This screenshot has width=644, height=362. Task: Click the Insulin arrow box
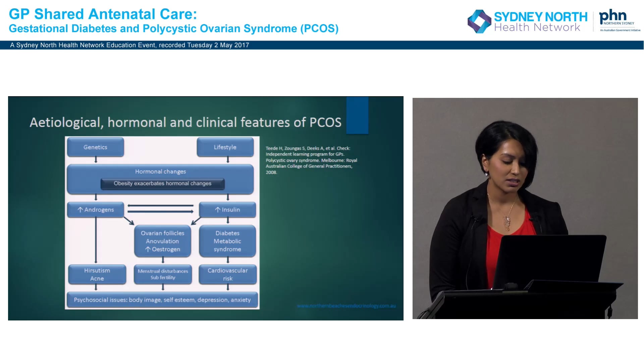[x=227, y=210]
